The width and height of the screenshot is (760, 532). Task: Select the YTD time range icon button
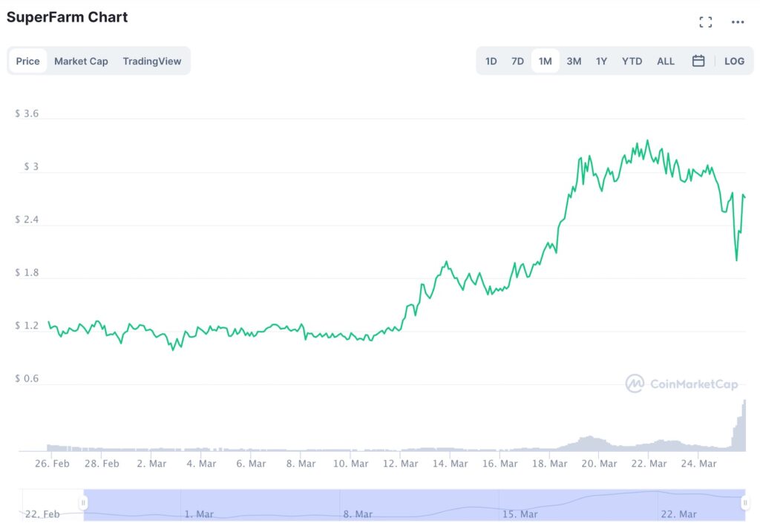(x=632, y=61)
